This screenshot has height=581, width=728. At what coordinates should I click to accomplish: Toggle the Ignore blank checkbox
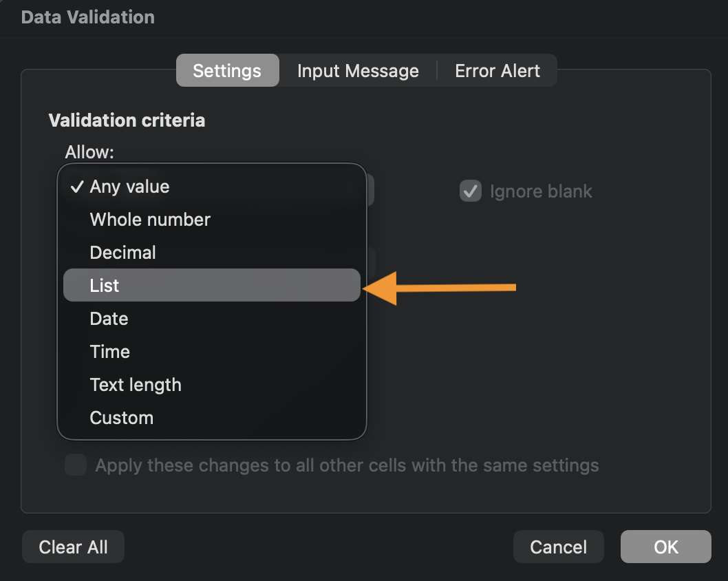tap(471, 191)
